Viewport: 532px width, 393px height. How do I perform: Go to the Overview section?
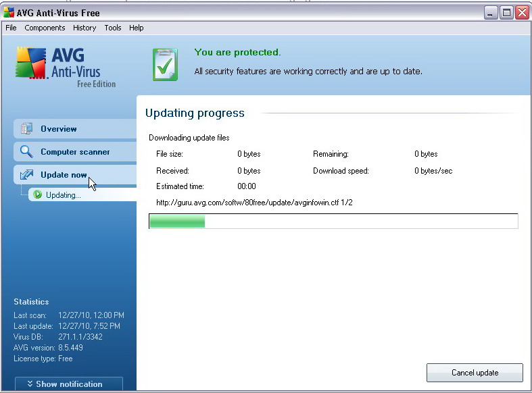click(x=75, y=129)
